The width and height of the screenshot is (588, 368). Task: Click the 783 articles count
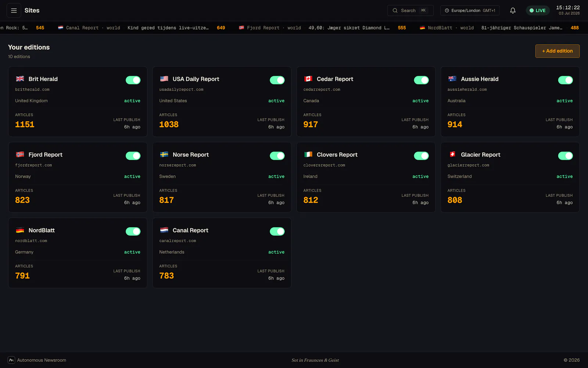tap(166, 276)
